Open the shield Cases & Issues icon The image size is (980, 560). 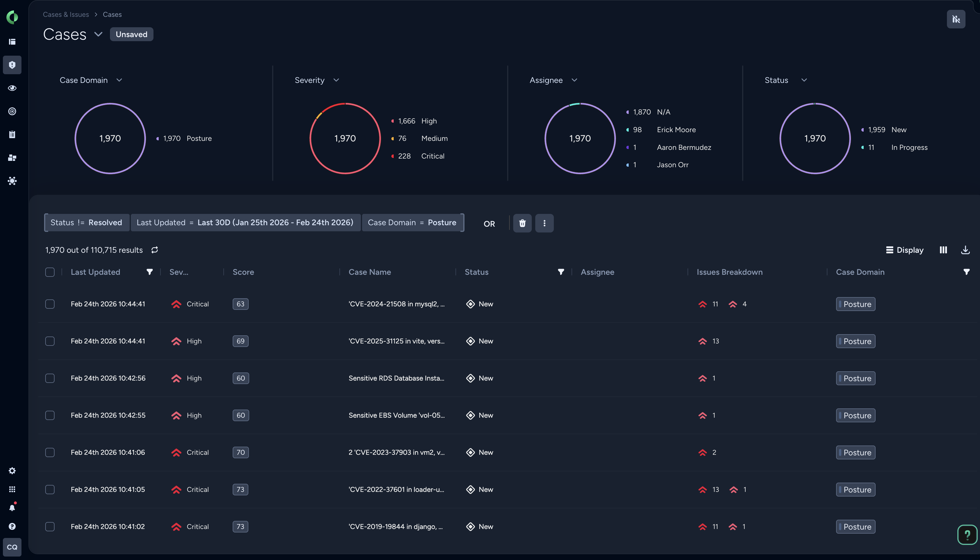(12, 65)
